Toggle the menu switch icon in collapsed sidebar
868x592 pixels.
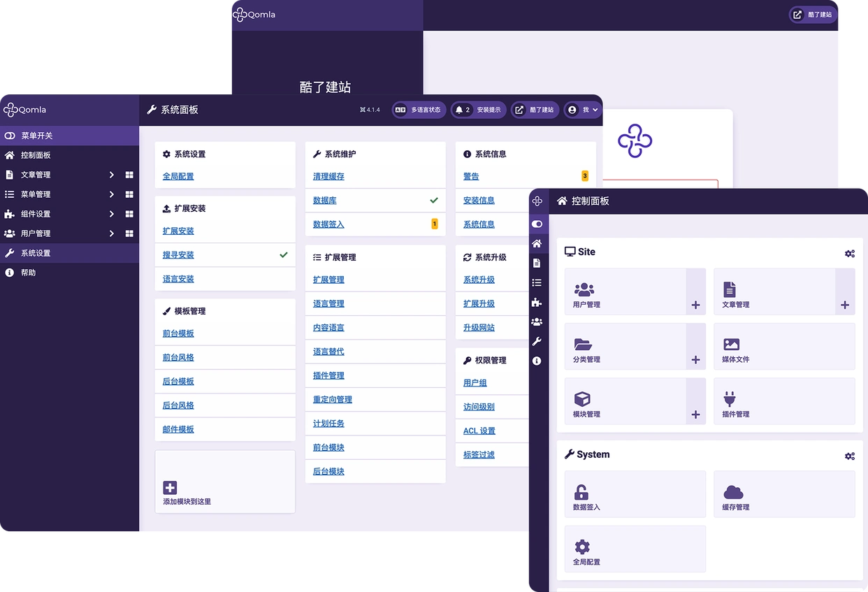coord(537,224)
